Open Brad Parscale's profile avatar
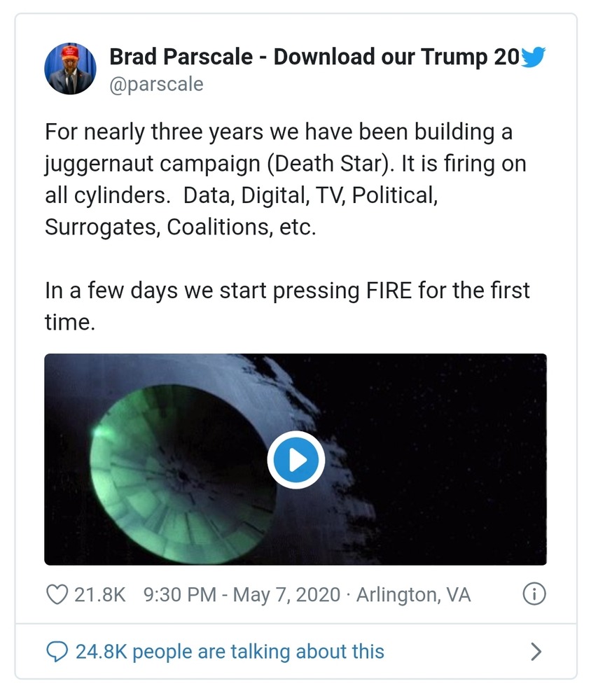Screen dimensions: 591x700 tap(69, 69)
